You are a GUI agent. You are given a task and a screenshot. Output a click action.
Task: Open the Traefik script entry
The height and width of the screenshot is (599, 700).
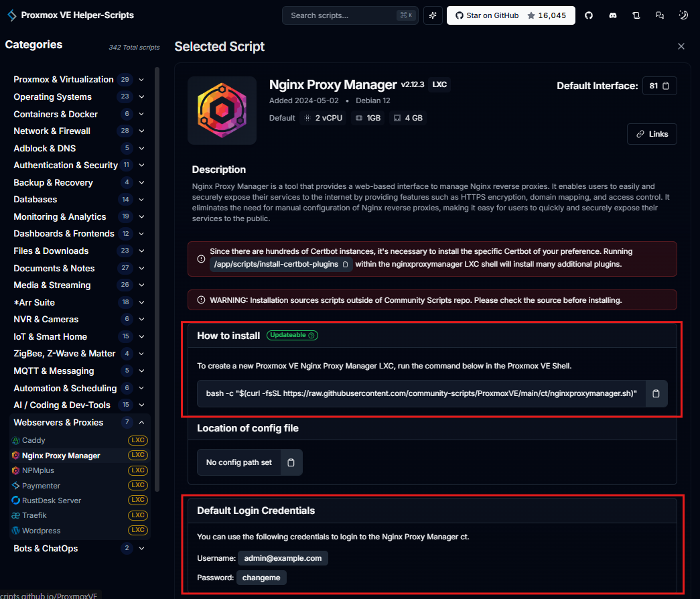(x=80, y=515)
